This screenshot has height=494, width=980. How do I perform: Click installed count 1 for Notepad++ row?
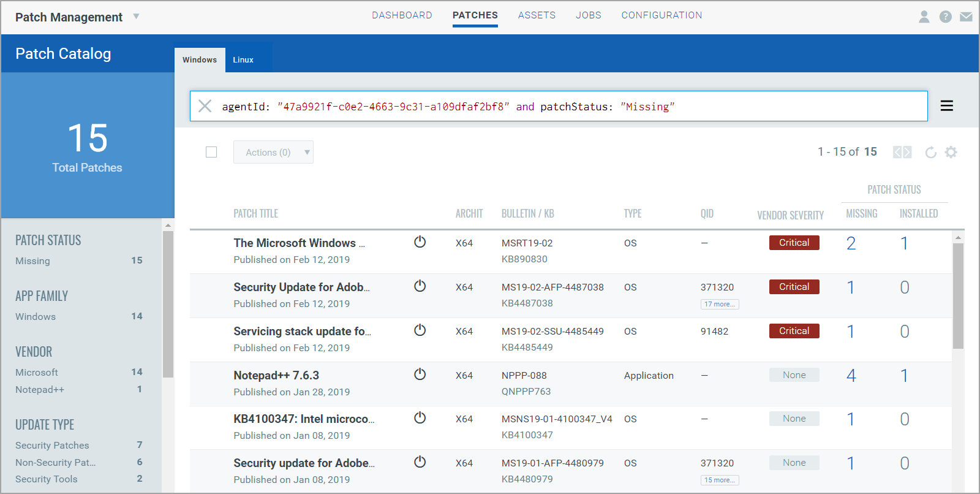coord(904,376)
